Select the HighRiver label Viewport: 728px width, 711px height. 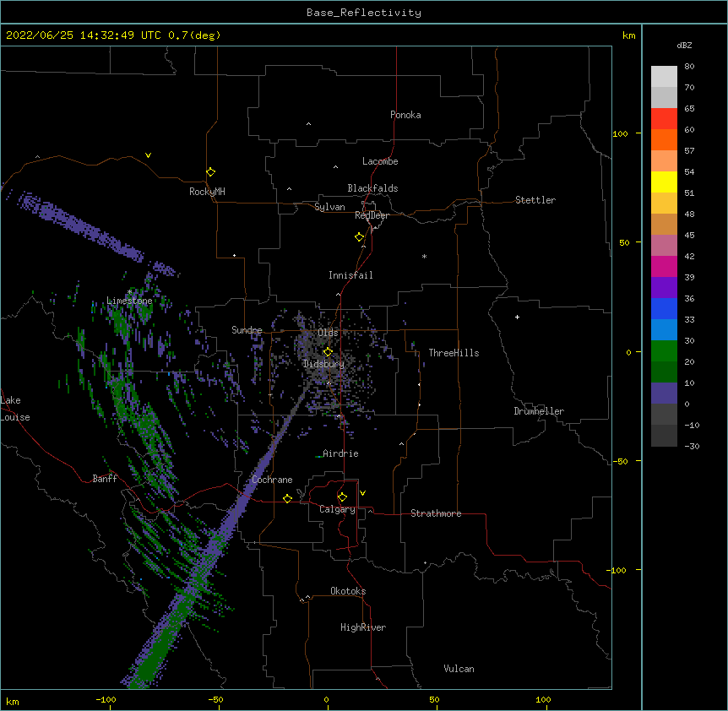[363, 627]
